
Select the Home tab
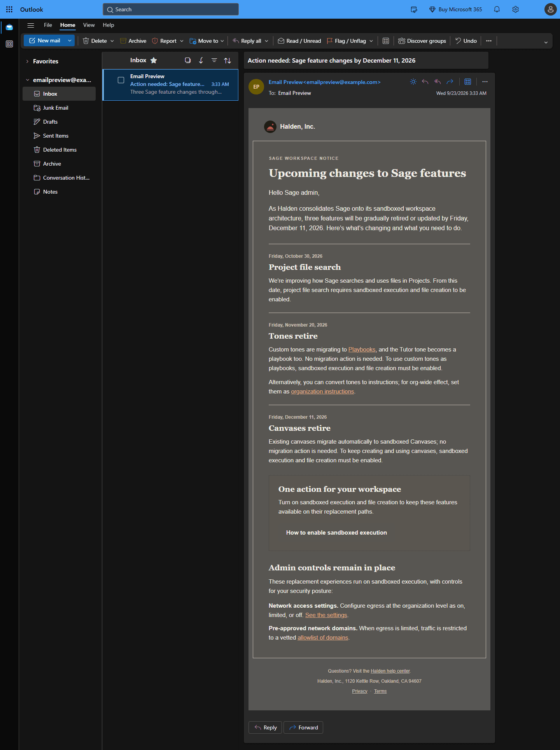pyautogui.click(x=68, y=25)
